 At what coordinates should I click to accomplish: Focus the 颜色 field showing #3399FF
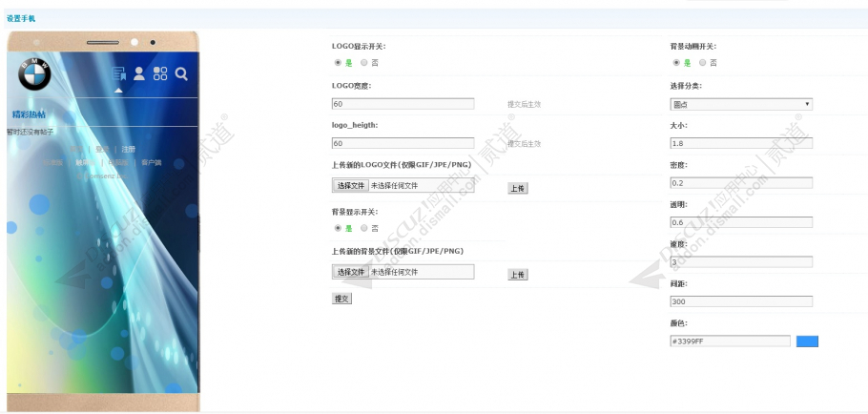pyautogui.click(x=730, y=341)
